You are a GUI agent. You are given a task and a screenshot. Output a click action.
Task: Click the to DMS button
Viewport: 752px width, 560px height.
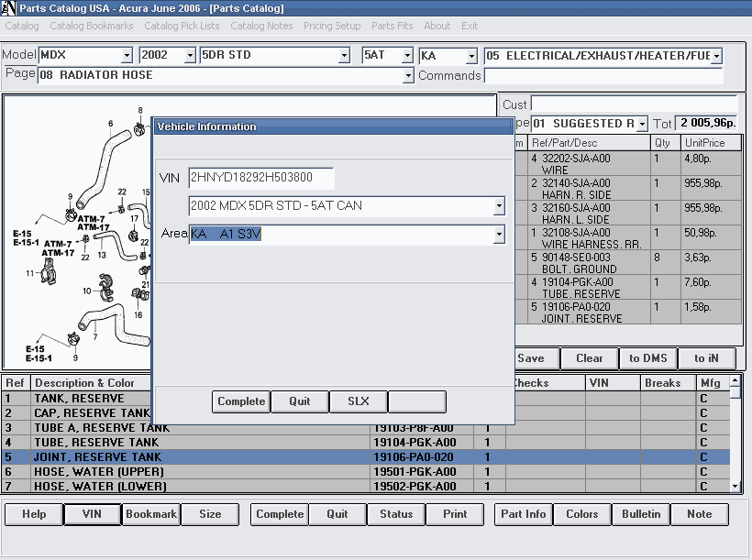[x=647, y=358]
